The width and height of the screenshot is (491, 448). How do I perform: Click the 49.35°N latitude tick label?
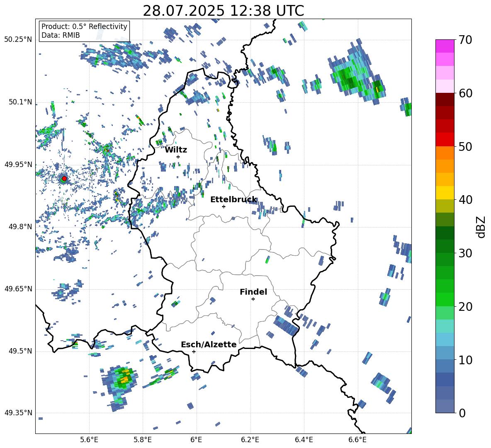(x=18, y=413)
